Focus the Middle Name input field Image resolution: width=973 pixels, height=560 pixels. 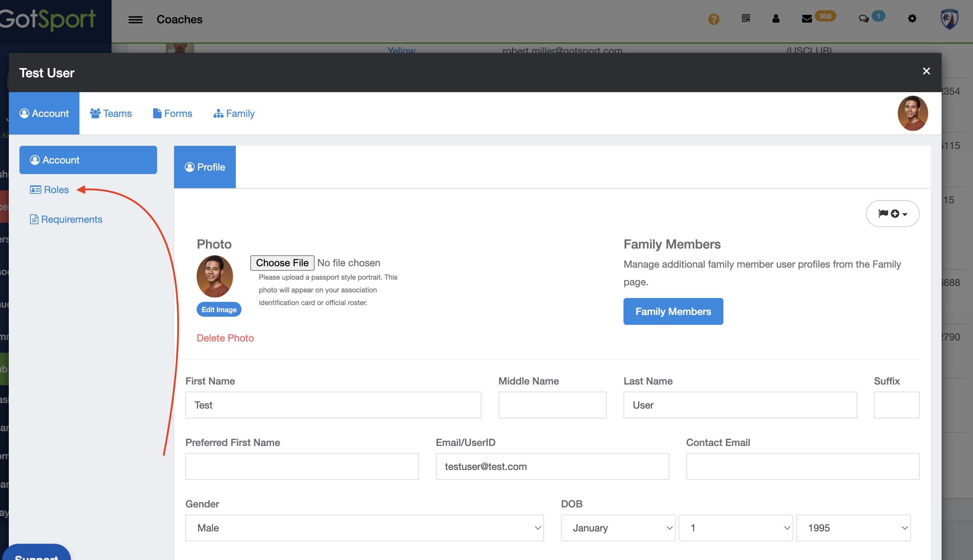pyautogui.click(x=552, y=405)
